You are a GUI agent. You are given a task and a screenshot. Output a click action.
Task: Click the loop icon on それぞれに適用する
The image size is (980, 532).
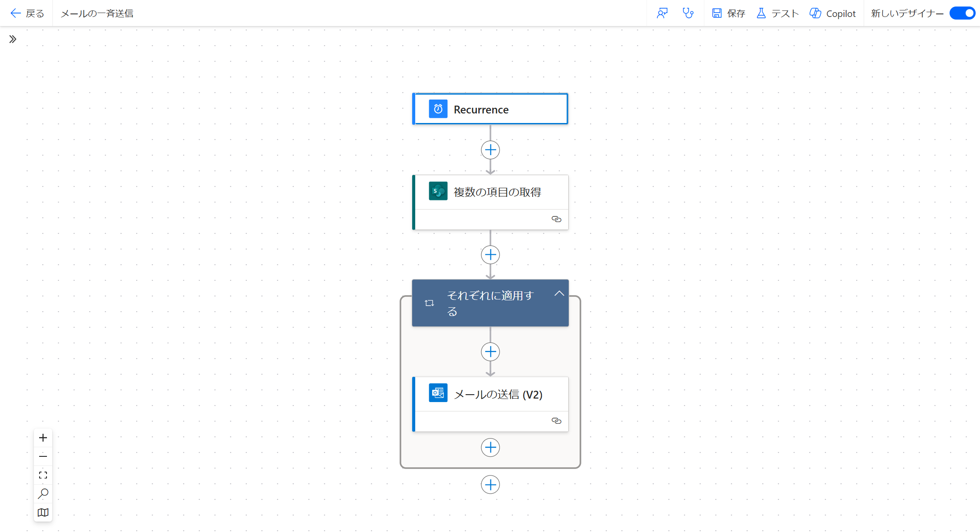click(429, 303)
